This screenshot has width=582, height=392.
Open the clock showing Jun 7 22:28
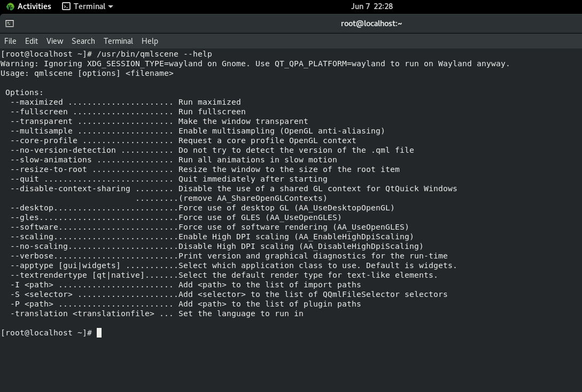pyautogui.click(x=371, y=6)
